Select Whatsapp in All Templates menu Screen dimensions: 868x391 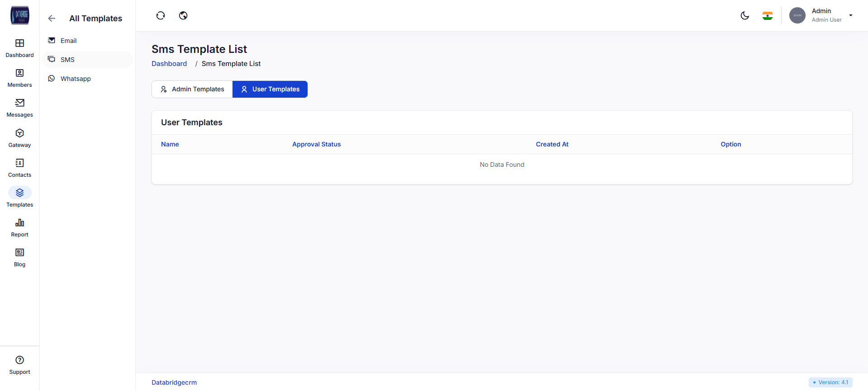tap(76, 79)
